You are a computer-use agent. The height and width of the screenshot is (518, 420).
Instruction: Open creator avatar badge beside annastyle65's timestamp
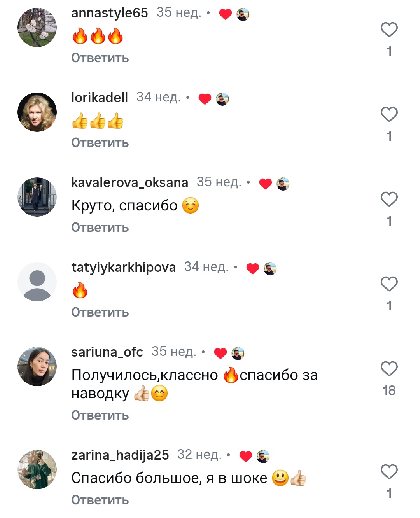(x=243, y=14)
